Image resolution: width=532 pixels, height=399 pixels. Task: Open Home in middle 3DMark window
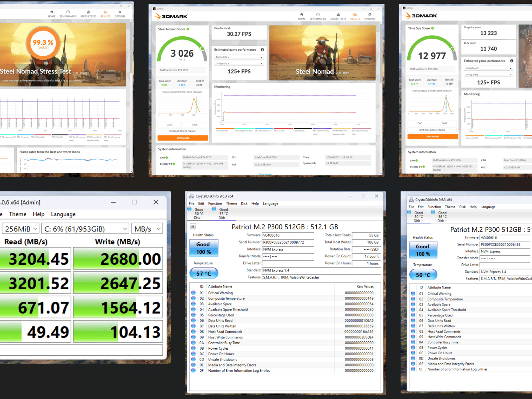[x=302, y=16]
